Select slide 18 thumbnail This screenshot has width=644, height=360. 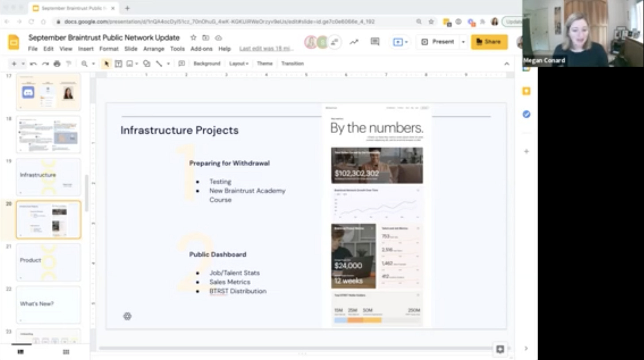pyautogui.click(x=49, y=135)
